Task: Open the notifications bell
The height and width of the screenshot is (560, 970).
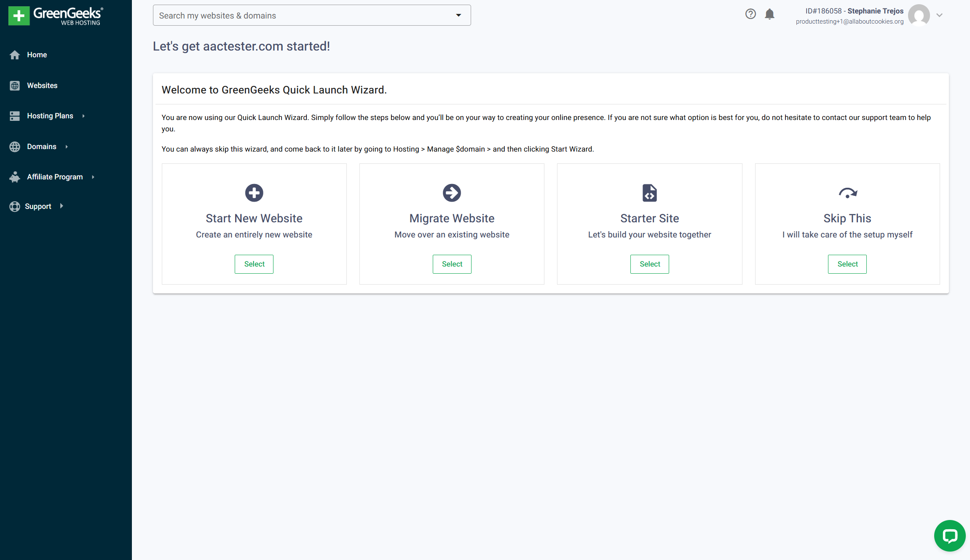Action: click(769, 14)
